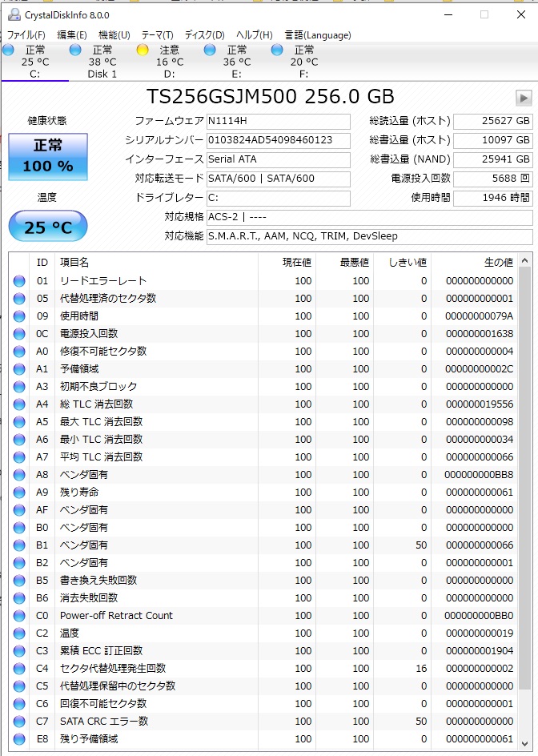538x756 pixels.
Task: Click the 項目名 column header
Action: click(x=157, y=263)
